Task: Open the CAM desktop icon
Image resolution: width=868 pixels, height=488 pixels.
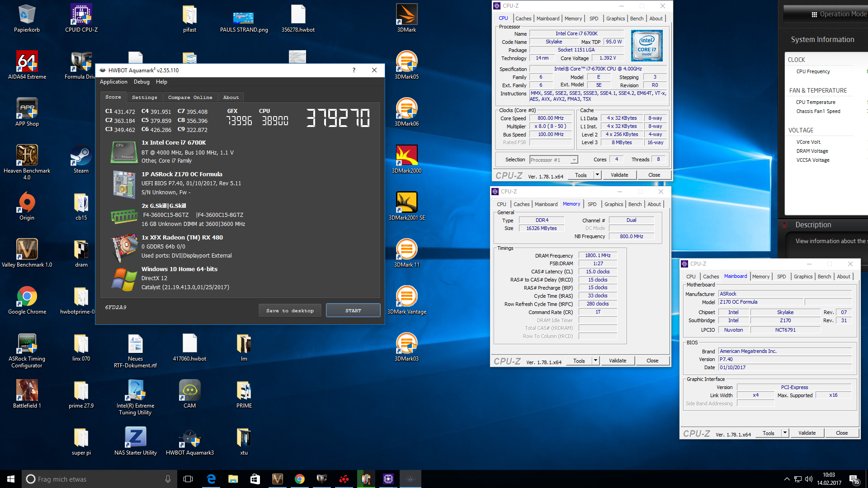Action: point(190,394)
